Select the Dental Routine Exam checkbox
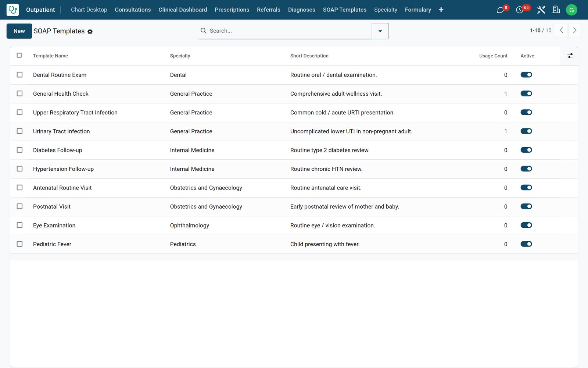The width and height of the screenshot is (588, 368). [x=19, y=75]
